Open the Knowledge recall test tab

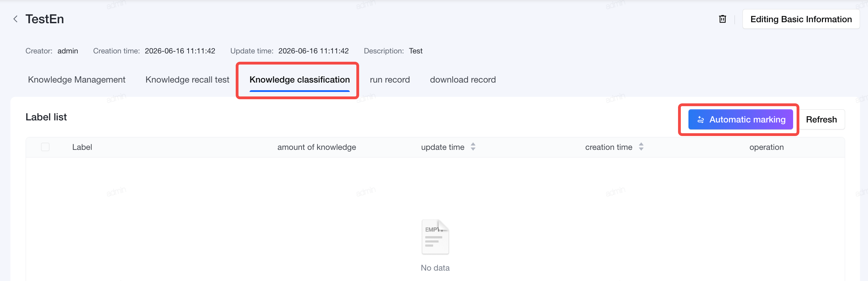(x=187, y=80)
